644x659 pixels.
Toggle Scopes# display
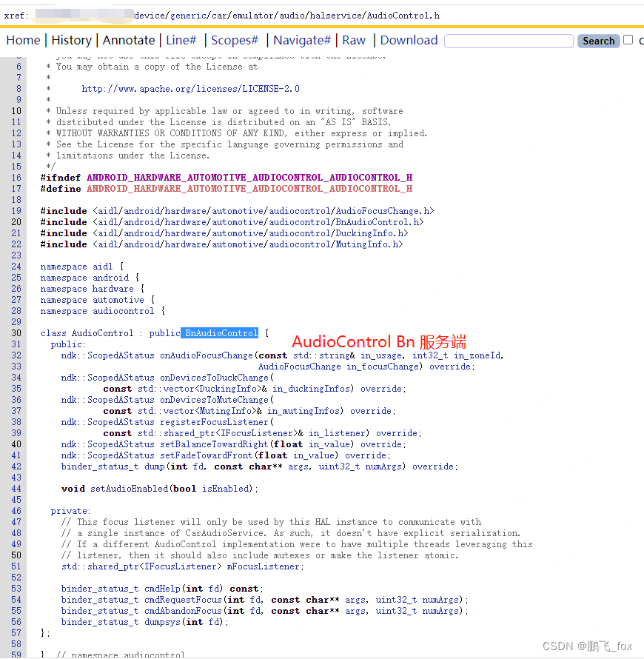tap(233, 40)
